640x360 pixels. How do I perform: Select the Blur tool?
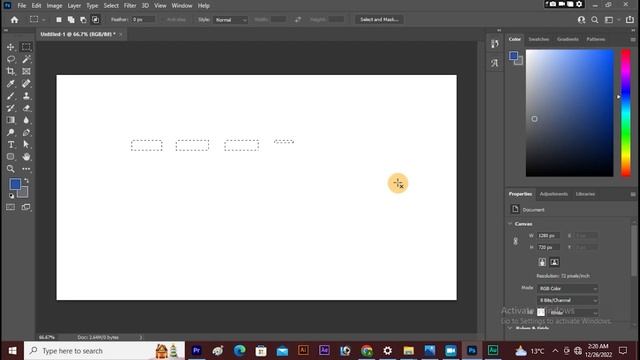click(x=26, y=120)
